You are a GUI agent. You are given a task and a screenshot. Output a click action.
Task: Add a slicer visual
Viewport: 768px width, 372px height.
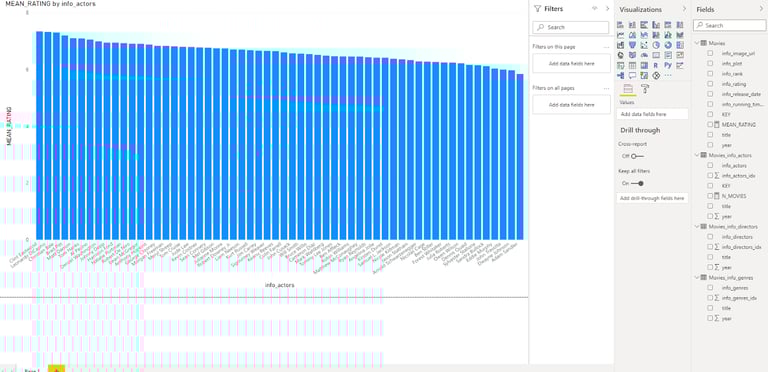(x=621, y=65)
